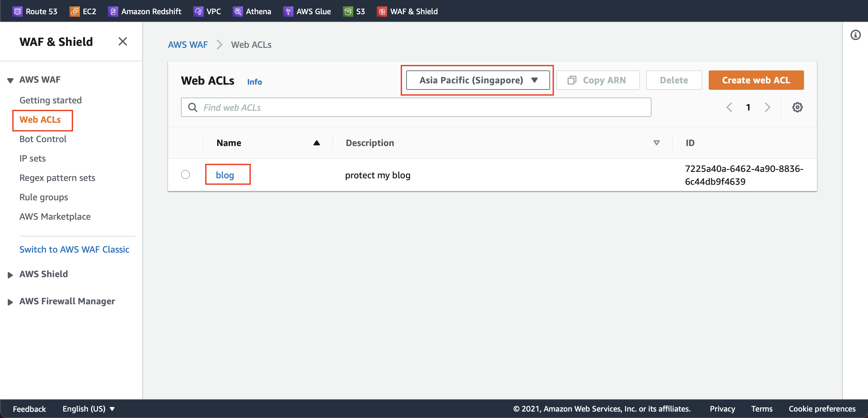
Task: Click the Create web ACL button
Action: pyautogui.click(x=756, y=80)
